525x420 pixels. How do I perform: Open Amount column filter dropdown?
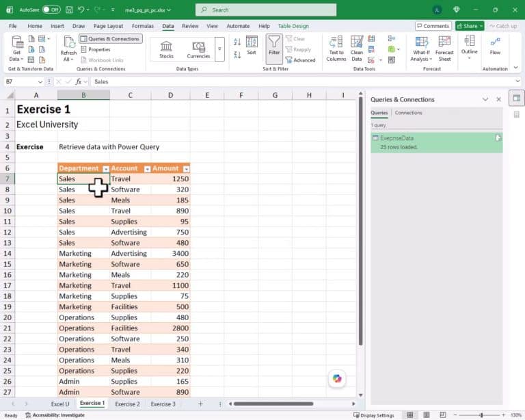(x=186, y=169)
